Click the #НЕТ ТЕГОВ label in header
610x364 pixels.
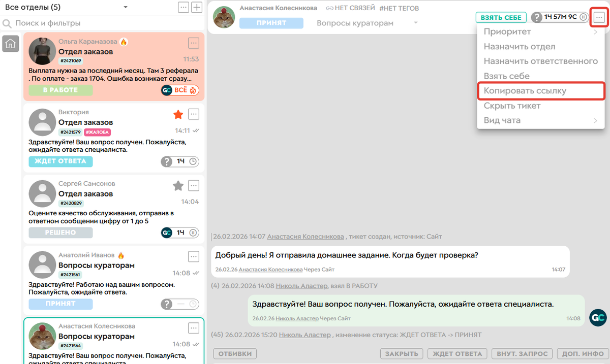[400, 8]
